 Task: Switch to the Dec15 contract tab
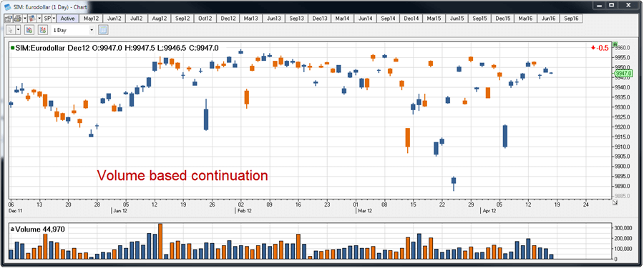pyautogui.click(x=502, y=19)
